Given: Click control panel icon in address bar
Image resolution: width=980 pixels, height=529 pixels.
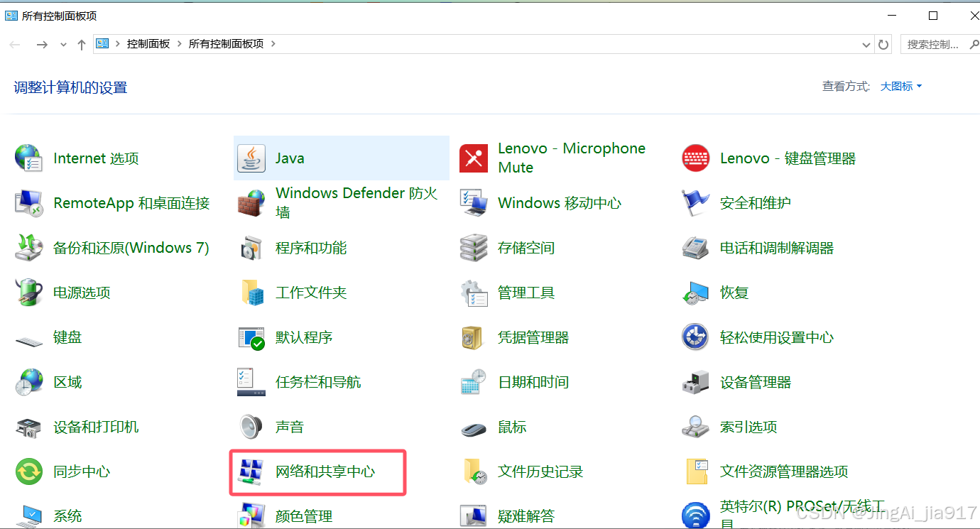Looking at the screenshot, I should 102,44.
